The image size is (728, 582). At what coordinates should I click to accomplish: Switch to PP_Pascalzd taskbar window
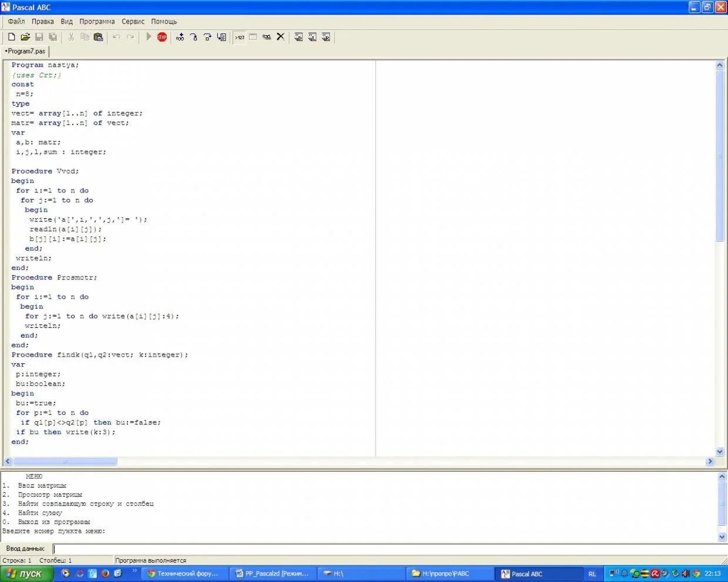click(x=272, y=574)
